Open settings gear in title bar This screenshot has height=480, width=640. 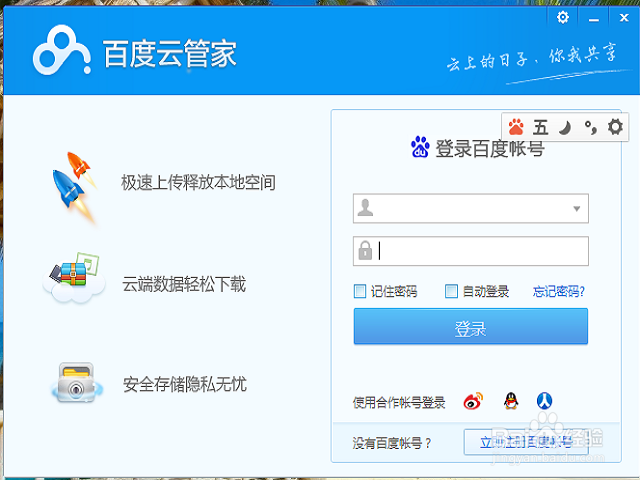(562, 18)
